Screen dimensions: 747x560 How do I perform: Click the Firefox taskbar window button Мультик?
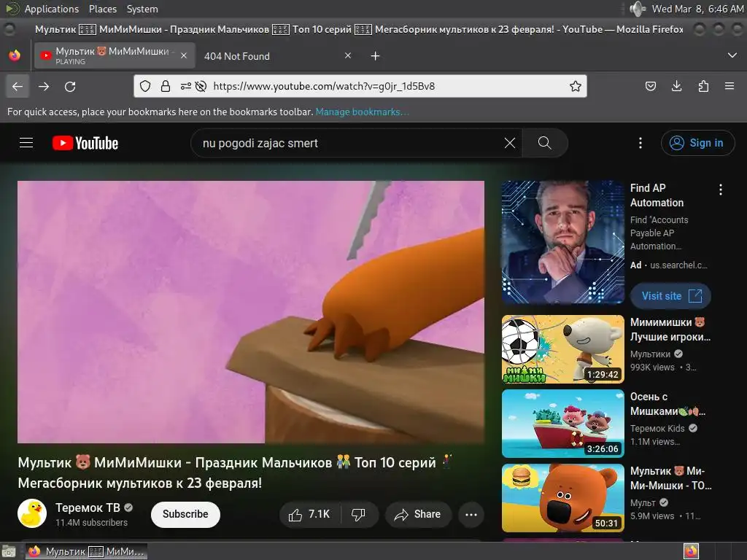tap(86, 551)
